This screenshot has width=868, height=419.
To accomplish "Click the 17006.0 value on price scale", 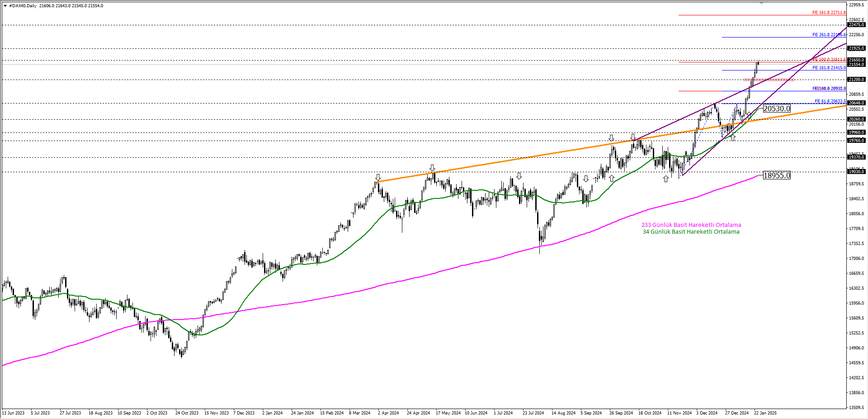I will point(857,259).
